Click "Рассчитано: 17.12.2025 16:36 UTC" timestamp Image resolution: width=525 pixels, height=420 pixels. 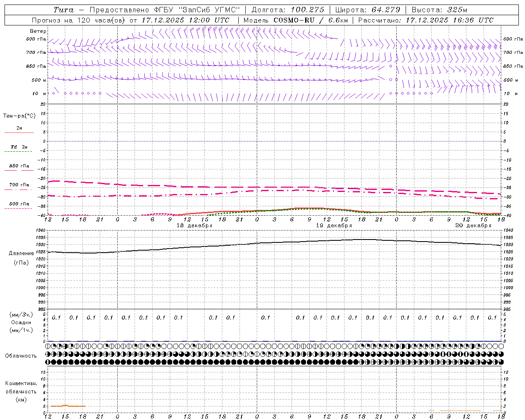pyautogui.click(x=426, y=20)
